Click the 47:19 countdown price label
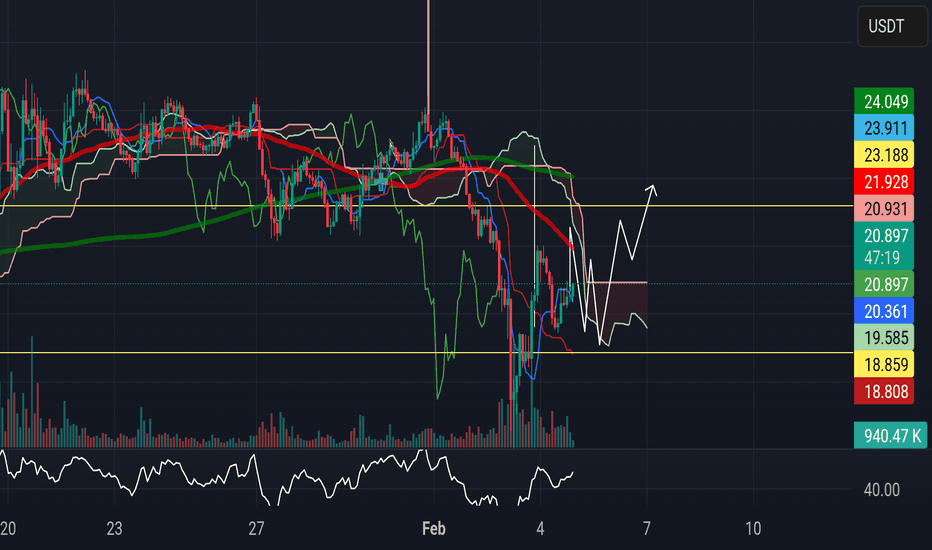The height and width of the screenshot is (550, 932). tap(884, 246)
